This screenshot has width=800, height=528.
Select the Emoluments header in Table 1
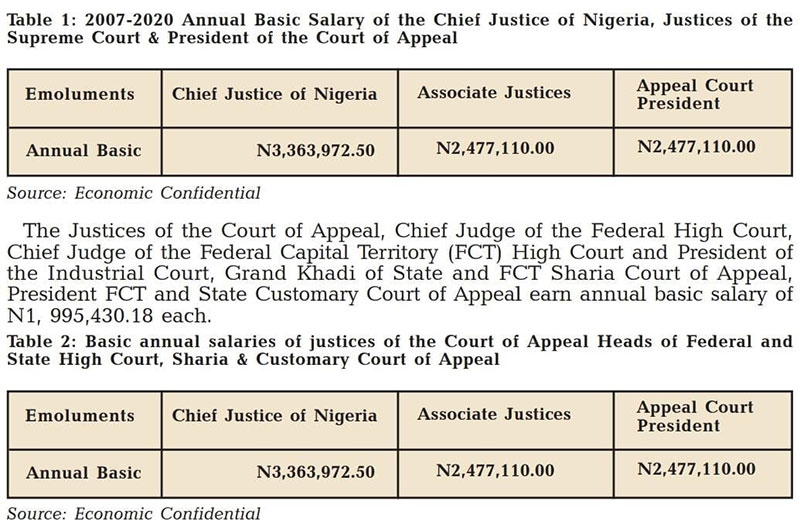pyautogui.click(x=80, y=94)
